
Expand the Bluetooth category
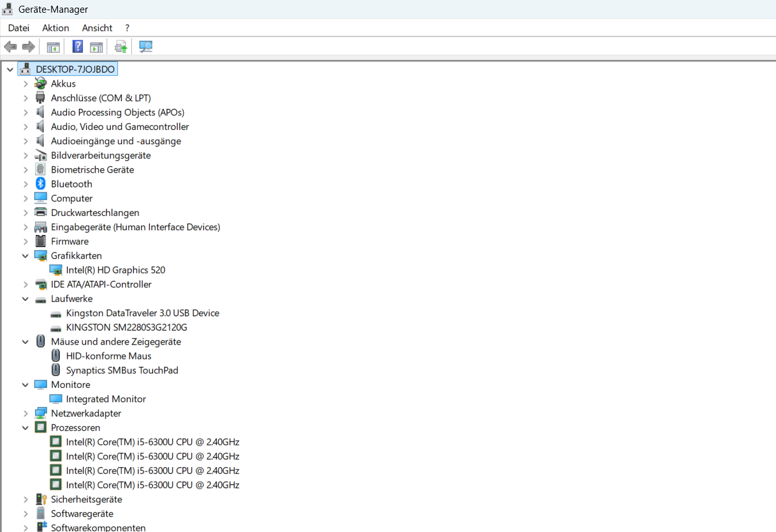26,183
